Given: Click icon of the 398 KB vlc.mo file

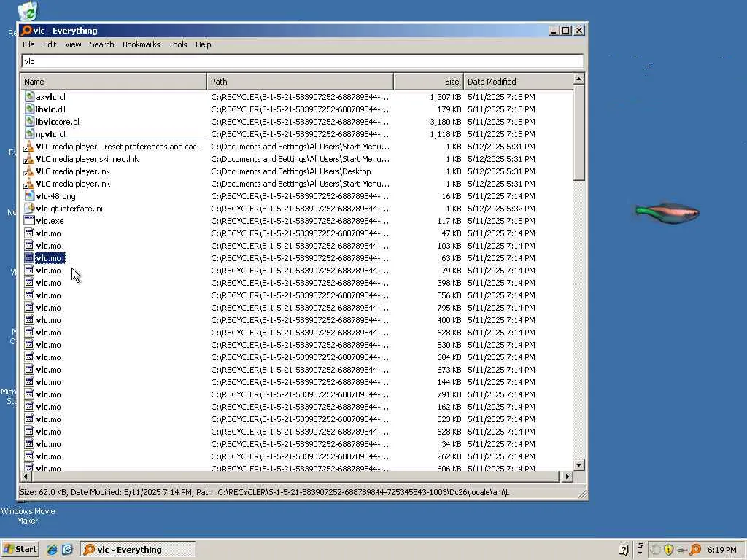Looking at the screenshot, I should coord(29,282).
